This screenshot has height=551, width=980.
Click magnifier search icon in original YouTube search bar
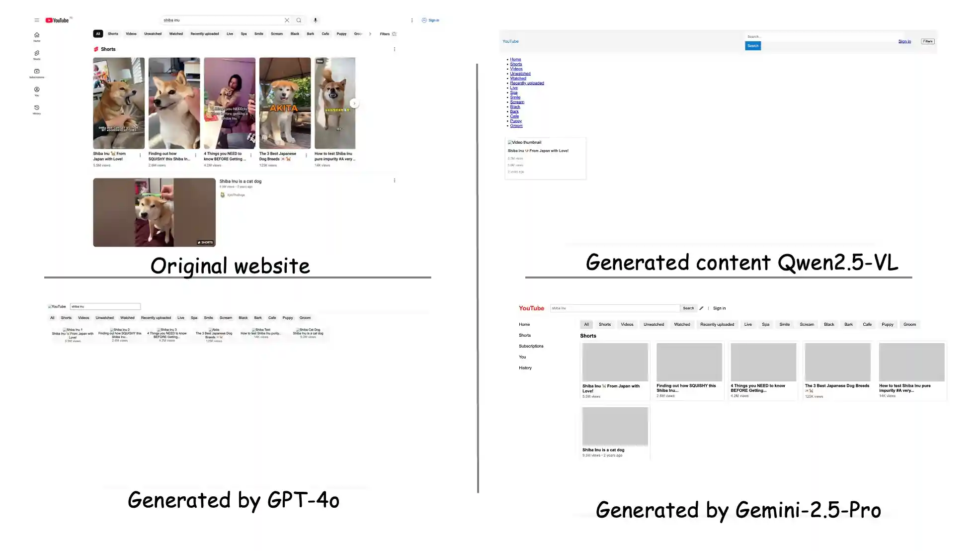click(299, 20)
